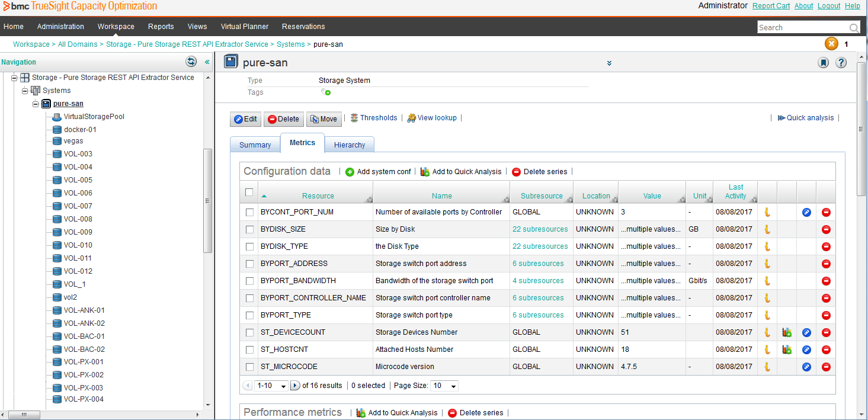This screenshot has width=868, height=420.
Task: Check the BYPORT_ADDRESS row checkbox
Action: coord(249,264)
